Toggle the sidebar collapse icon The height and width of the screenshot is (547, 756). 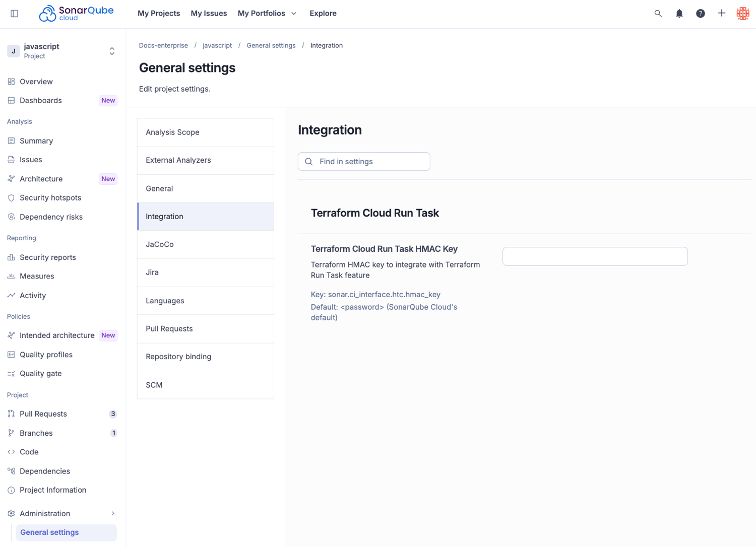(x=14, y=14)
